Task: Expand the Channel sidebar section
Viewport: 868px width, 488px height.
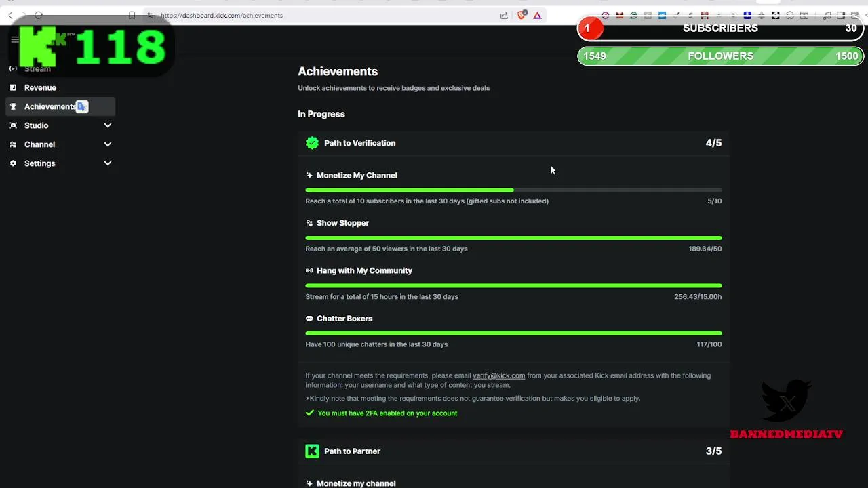Action: coord(107,144)
